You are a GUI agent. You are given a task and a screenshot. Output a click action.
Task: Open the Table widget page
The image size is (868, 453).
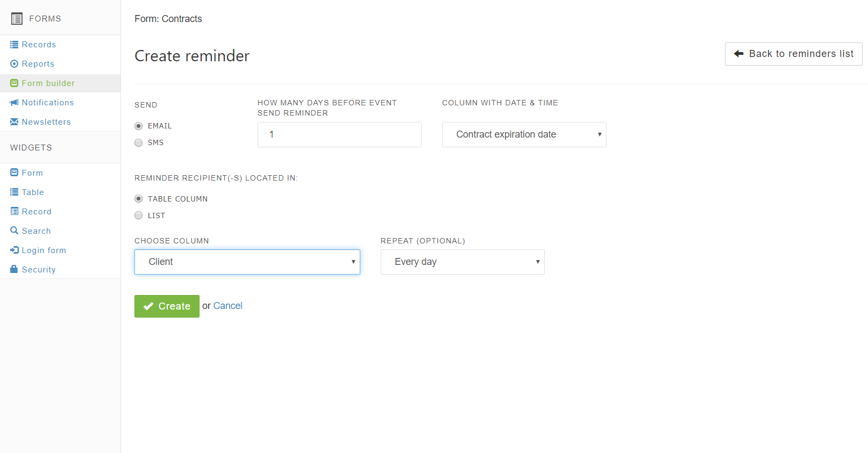[x=33, y=192]
